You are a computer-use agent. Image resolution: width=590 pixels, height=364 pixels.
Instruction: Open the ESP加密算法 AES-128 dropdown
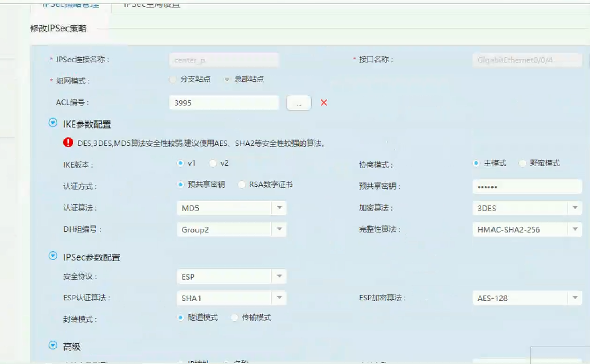pyautogui.click(x=527, y=298)
